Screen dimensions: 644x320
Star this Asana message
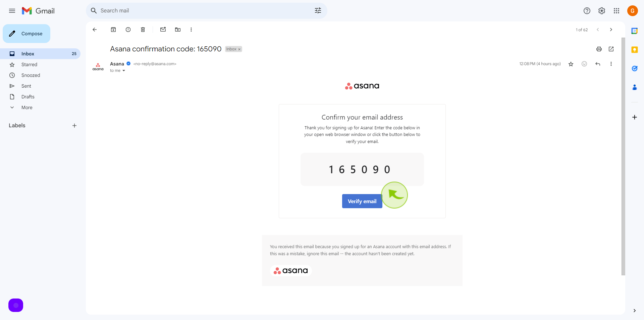(571, 64)
